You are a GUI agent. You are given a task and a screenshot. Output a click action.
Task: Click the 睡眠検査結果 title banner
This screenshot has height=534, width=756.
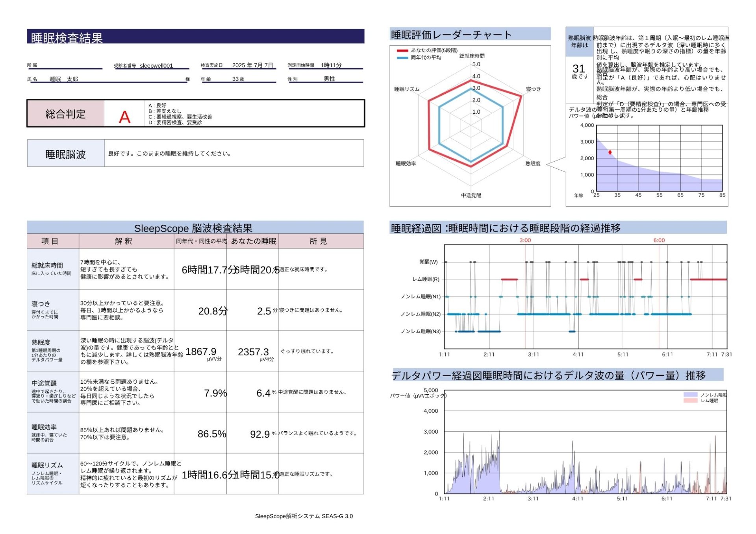(x=195, y=36)
